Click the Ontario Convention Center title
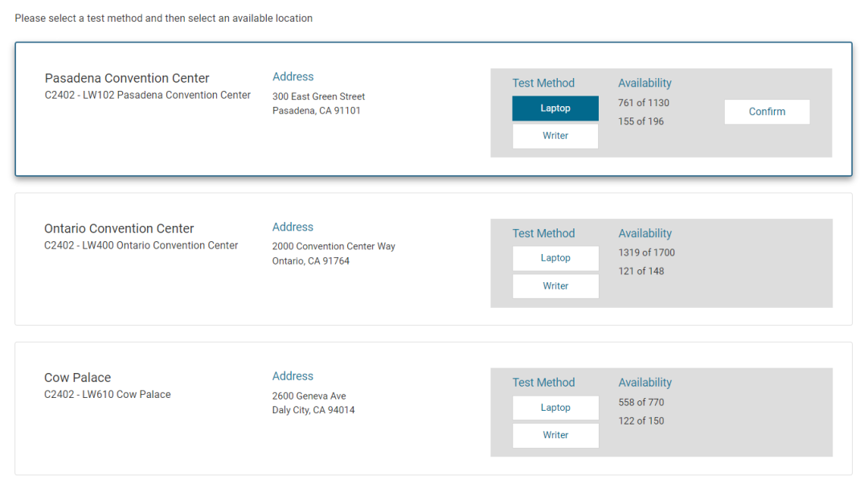 point(119,228)
